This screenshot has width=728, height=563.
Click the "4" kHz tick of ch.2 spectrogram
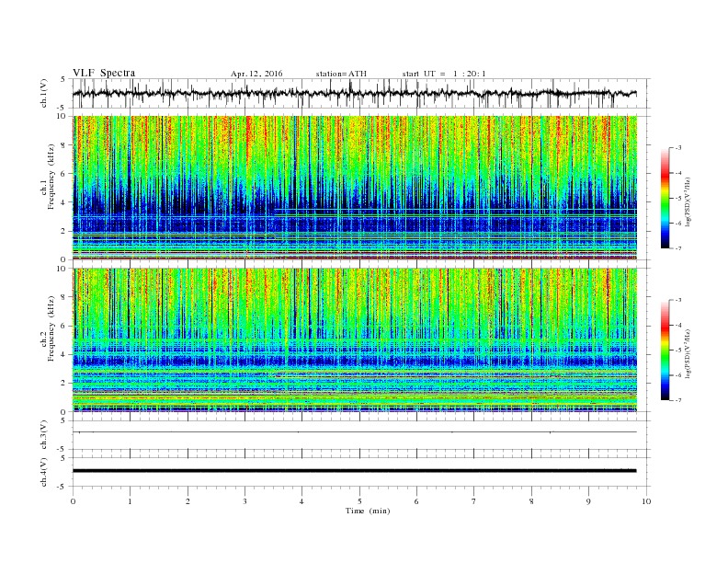63,354
